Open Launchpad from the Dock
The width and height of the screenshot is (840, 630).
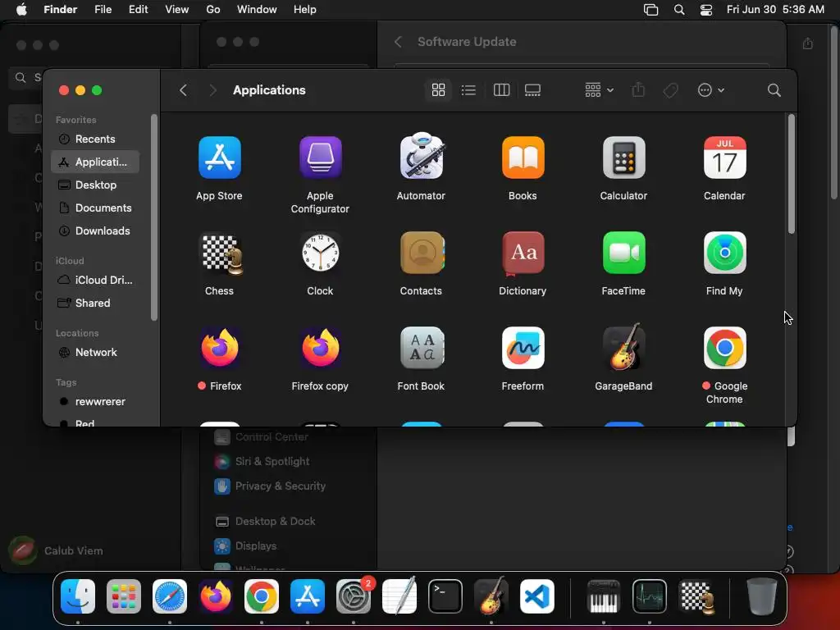[124, 596]
